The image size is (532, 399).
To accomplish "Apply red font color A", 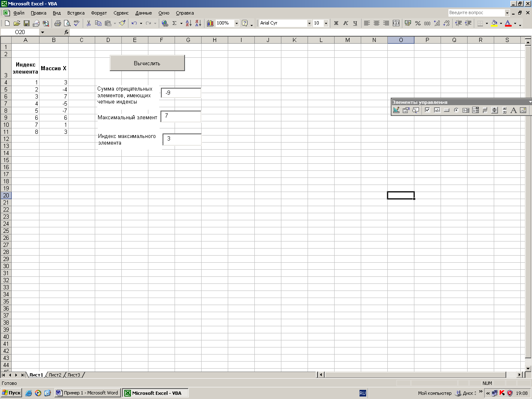I will (x=508, y=23).
